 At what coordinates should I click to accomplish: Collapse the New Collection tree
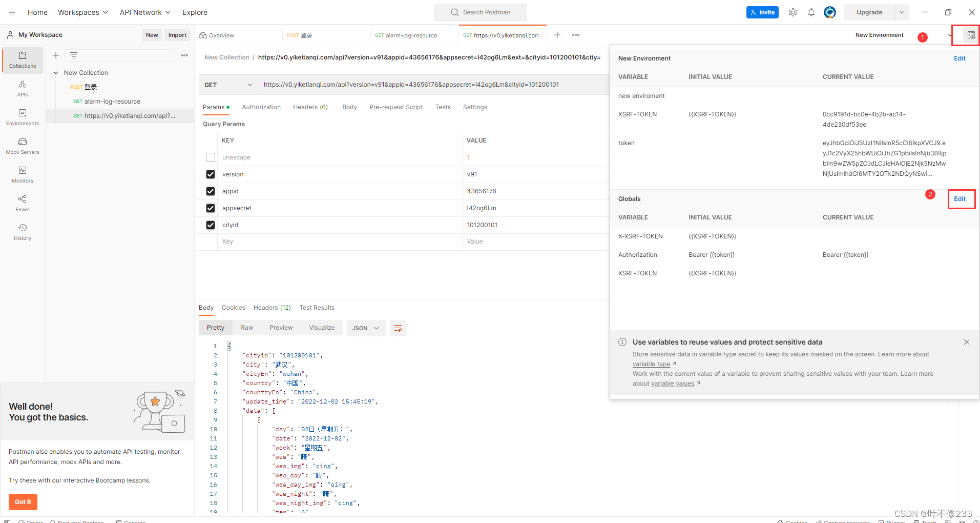tap(56, 73)
